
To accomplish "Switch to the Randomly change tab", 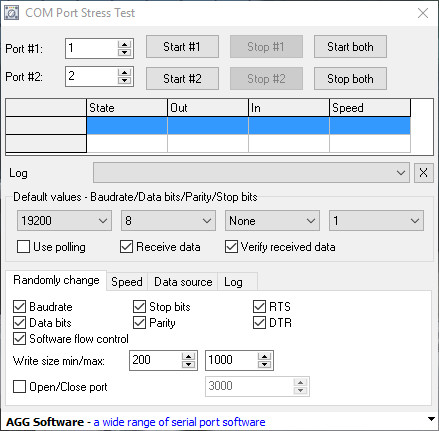I will pyautogui.click(x=56, y=280).
